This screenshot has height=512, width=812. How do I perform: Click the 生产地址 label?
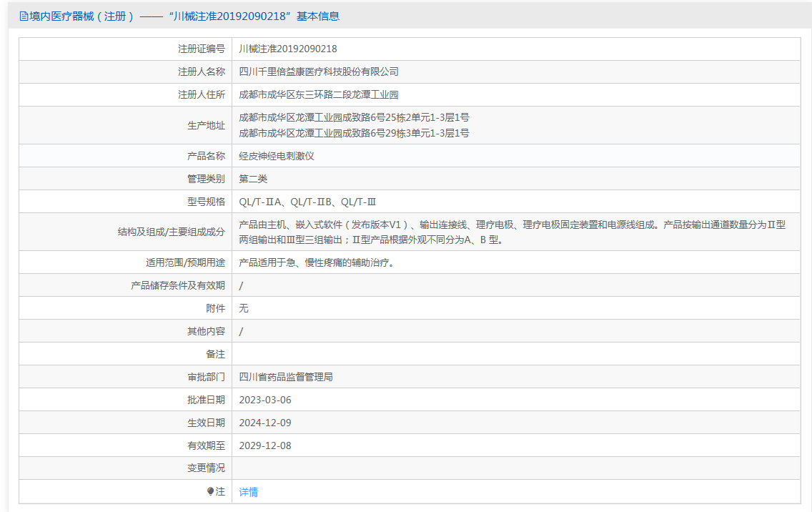(206, 125)
